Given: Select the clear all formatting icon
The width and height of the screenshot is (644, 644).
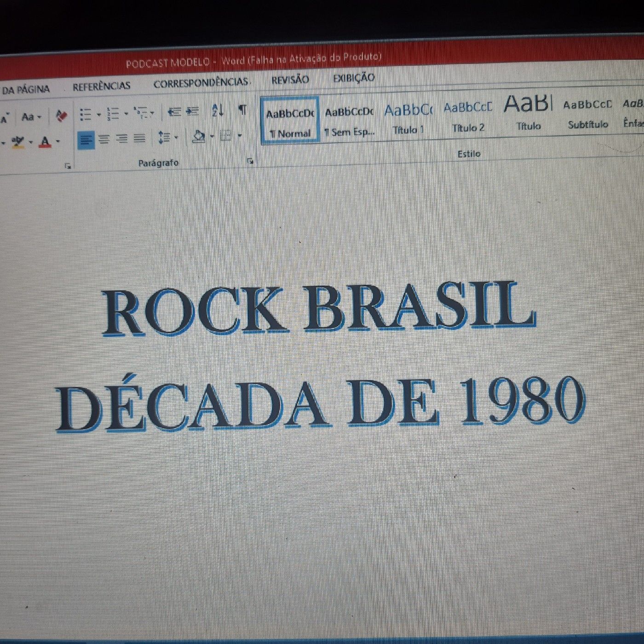Looking at the screenshot, I should click(61, 116).
